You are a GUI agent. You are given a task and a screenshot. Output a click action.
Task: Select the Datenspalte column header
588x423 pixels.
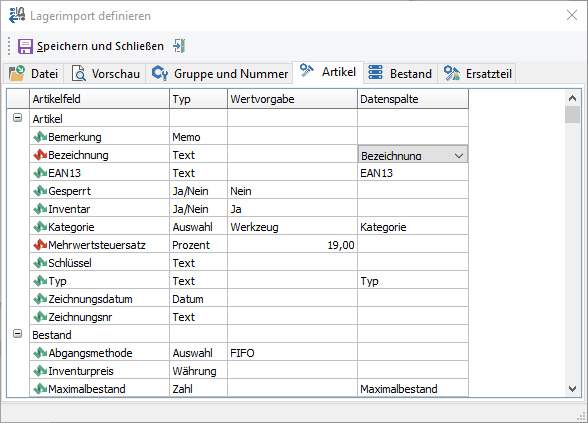[x=413, y=99]
